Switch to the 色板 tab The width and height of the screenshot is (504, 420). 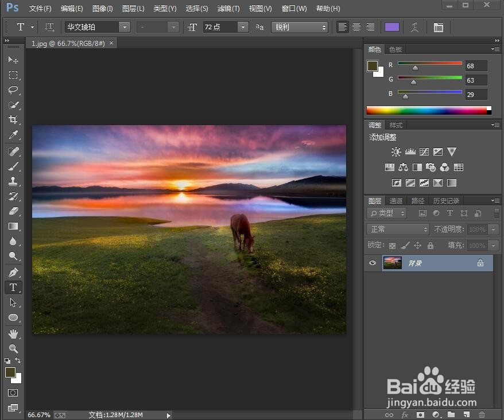click(396, 49)
